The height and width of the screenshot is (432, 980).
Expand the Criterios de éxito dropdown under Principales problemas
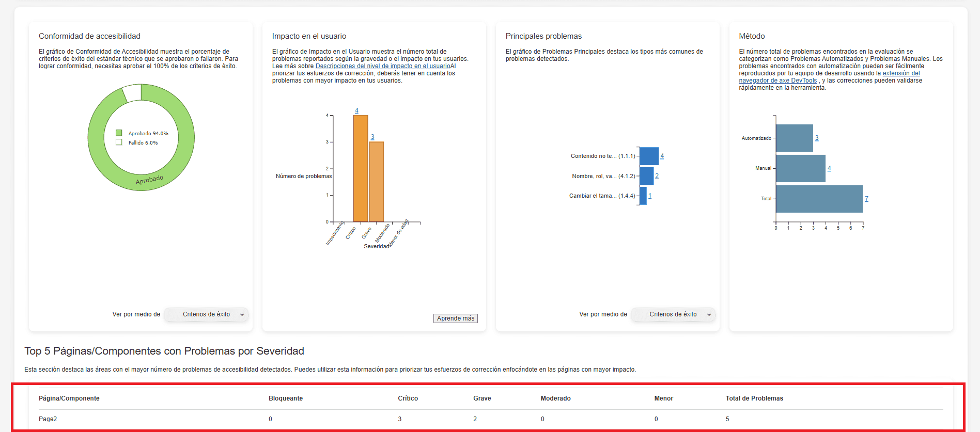(673, 314)
